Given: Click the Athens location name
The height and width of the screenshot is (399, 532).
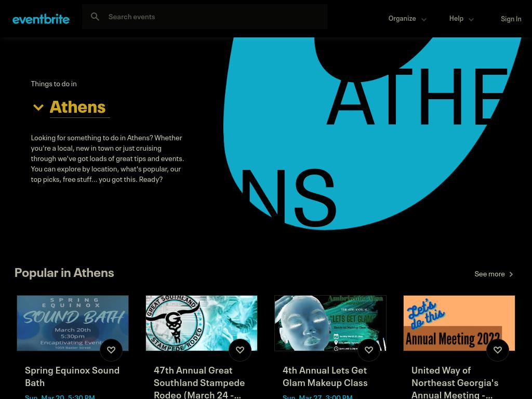Looking at the screenshot, I should click(x=78, y=107).
